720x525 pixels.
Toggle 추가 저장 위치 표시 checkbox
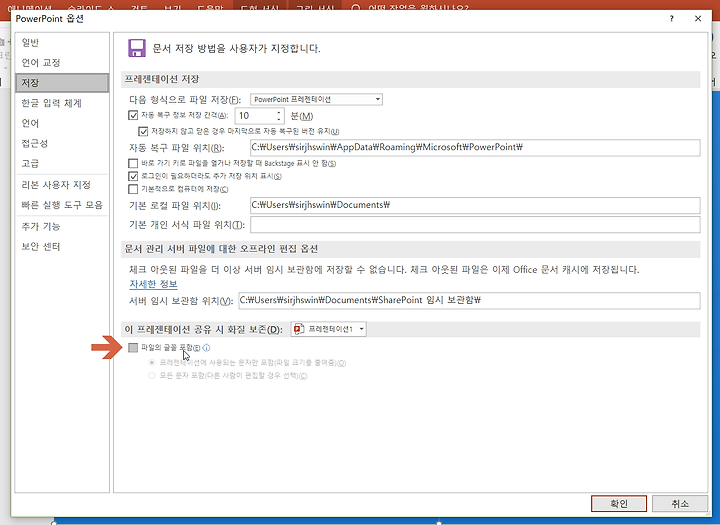133,176
